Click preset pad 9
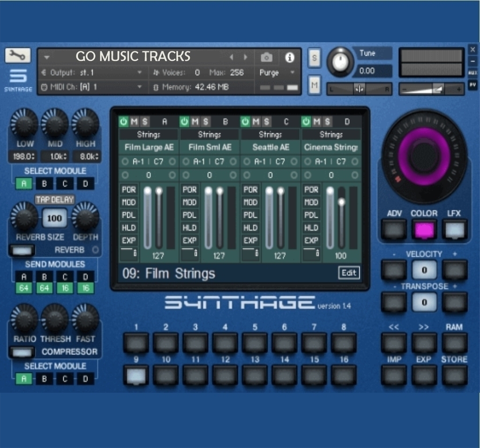The width and height of the screenshot is (480, 448). coord(136,375)
